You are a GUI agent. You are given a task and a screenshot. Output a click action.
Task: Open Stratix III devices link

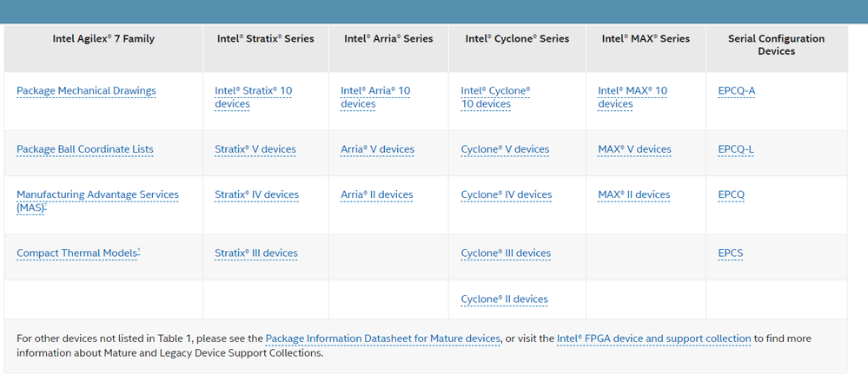[255, 253]
